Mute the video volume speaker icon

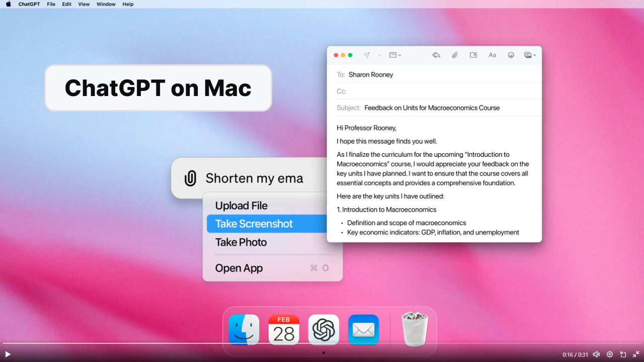[596, 354]
